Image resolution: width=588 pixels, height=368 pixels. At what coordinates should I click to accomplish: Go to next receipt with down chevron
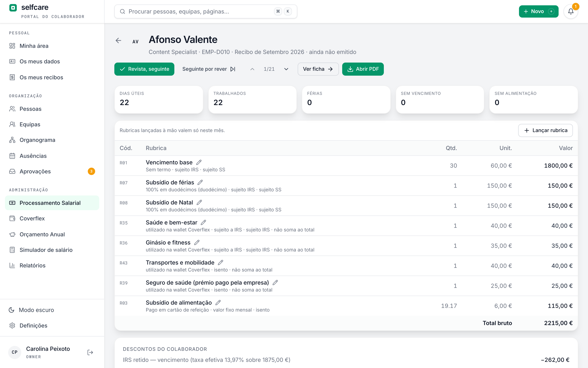(286, 69)
